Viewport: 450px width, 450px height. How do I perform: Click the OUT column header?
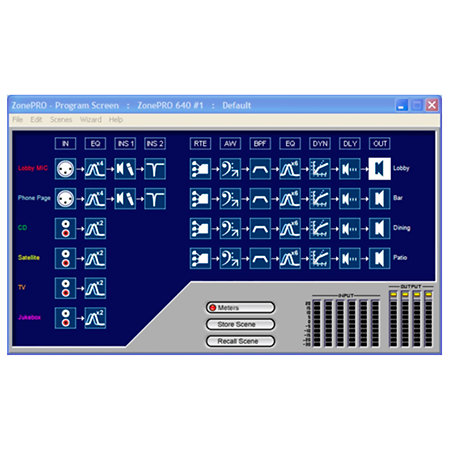point(380,144)
